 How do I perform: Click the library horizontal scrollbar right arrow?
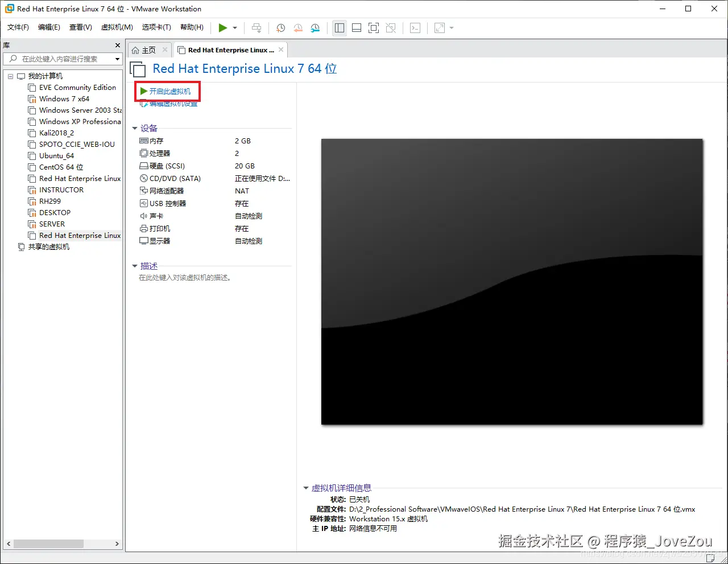(x=117, y=544)
